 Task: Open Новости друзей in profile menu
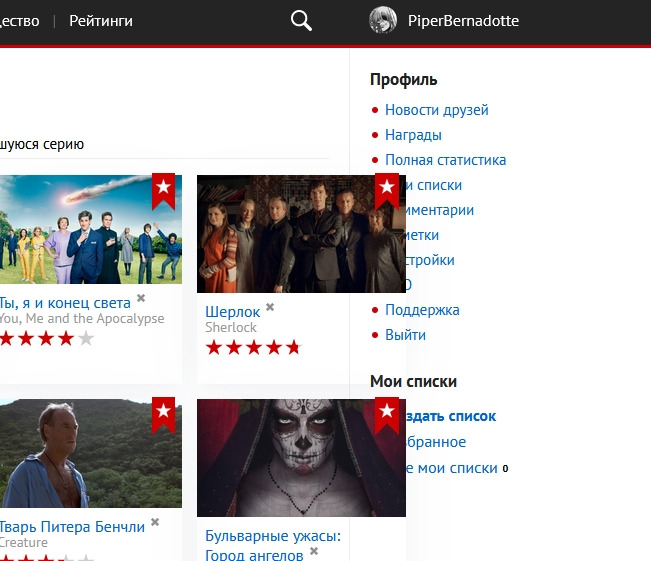coord(437,110)
